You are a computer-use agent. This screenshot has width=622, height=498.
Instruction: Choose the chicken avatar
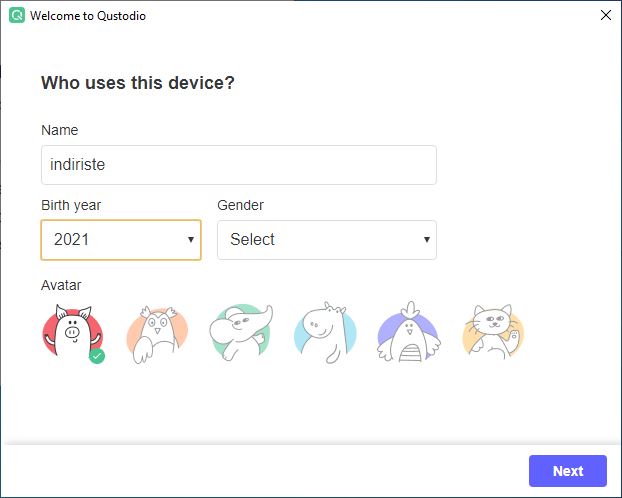[409, 332]
